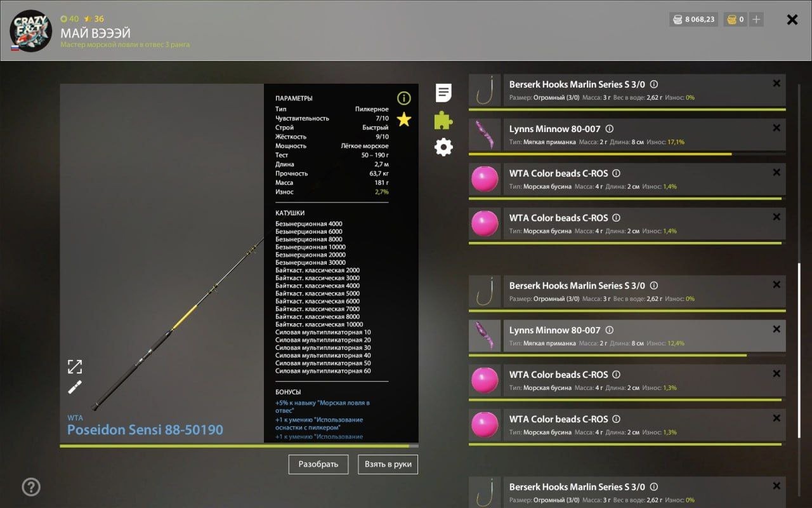Click pink bead thumbnail below 12,4% Lynns Minnow
The height and width of the screenshot is (508, 812).
click(x=485, y=380)
